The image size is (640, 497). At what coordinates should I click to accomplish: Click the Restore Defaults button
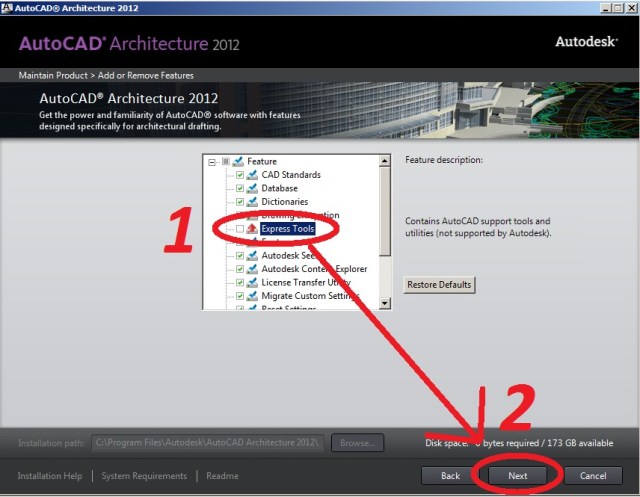(x=439, y=285)
